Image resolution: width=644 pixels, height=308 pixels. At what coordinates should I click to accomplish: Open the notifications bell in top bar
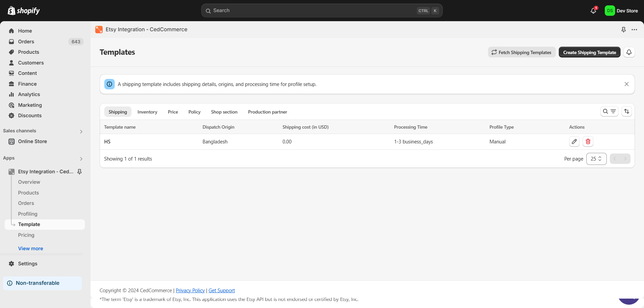(x=593, y=11)
